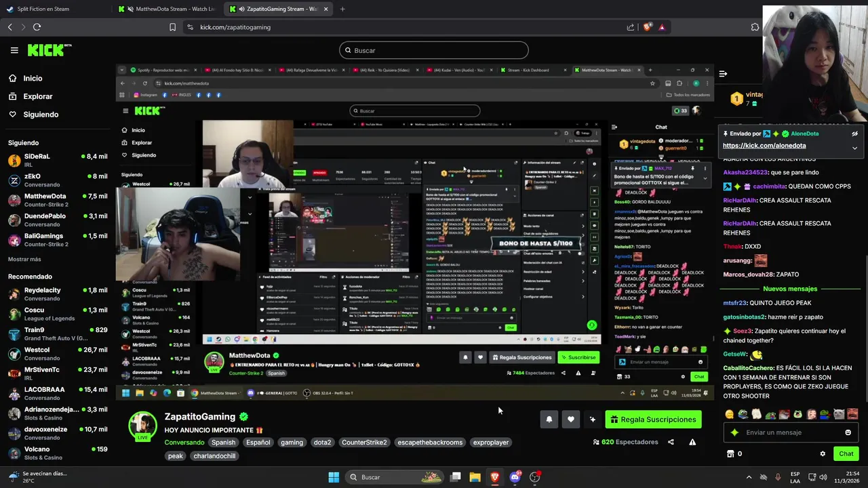Close the ZapatitoGaming Stream tab

pyautogui.click(x=326, y=9)
